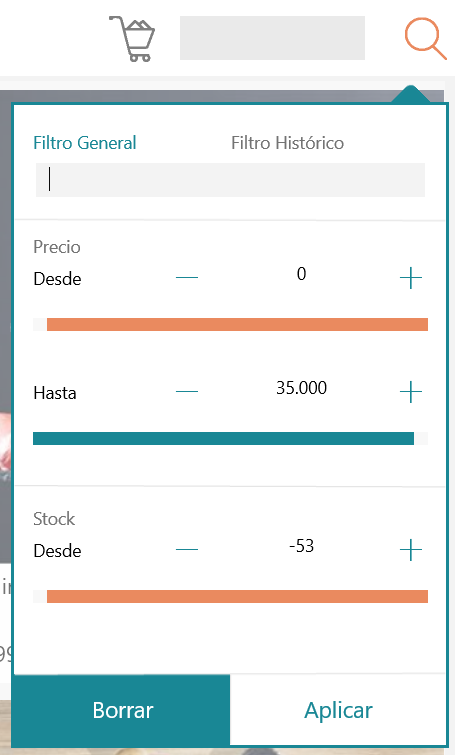Click the orange magnifying glass search icon
Screen dimensions: 455x755
[x=426, y=39]
